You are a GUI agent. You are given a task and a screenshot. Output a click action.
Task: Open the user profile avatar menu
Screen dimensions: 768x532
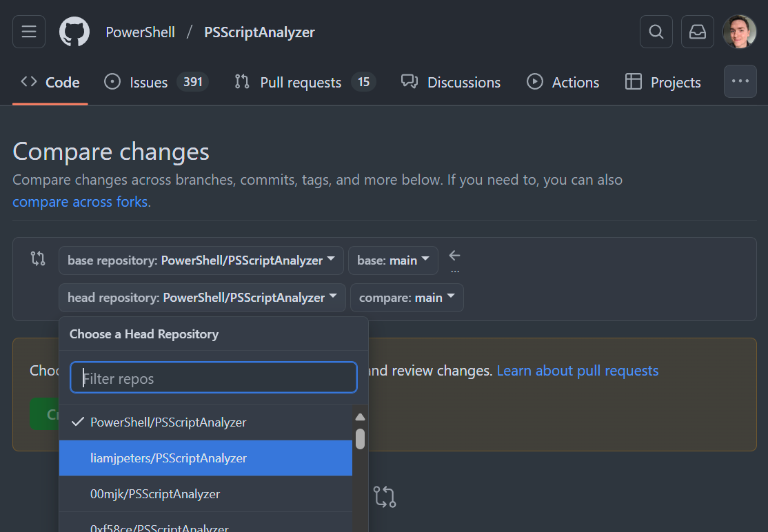coord(739,32)
